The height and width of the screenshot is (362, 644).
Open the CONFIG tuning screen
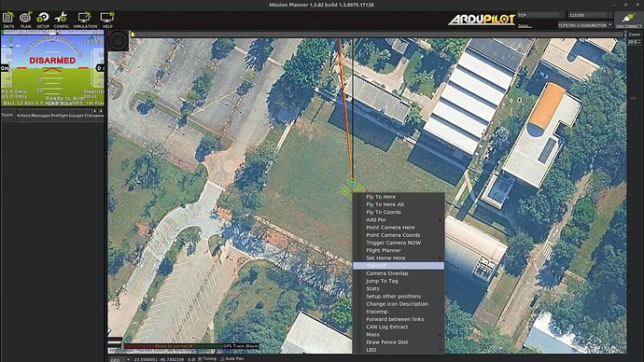62,20
